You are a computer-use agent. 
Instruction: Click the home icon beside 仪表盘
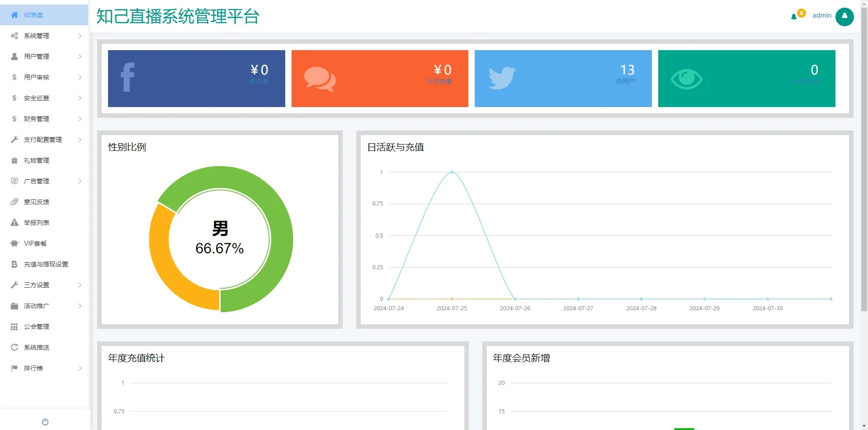[14, 15]
